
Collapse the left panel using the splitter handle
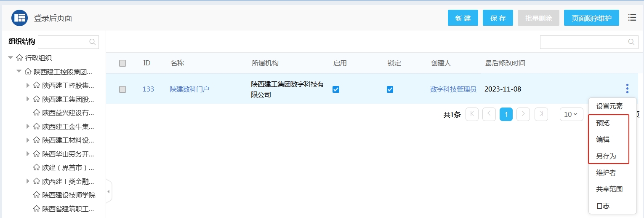click(109, 191)
